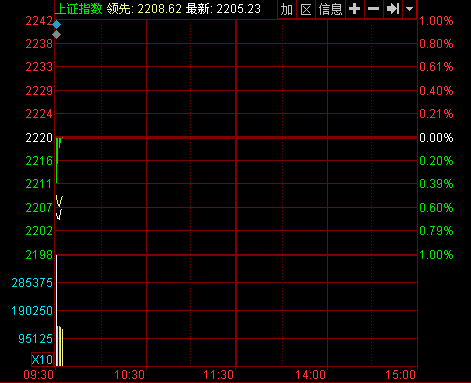Click the gray diamond marker
471x383 pixels.
57,34
